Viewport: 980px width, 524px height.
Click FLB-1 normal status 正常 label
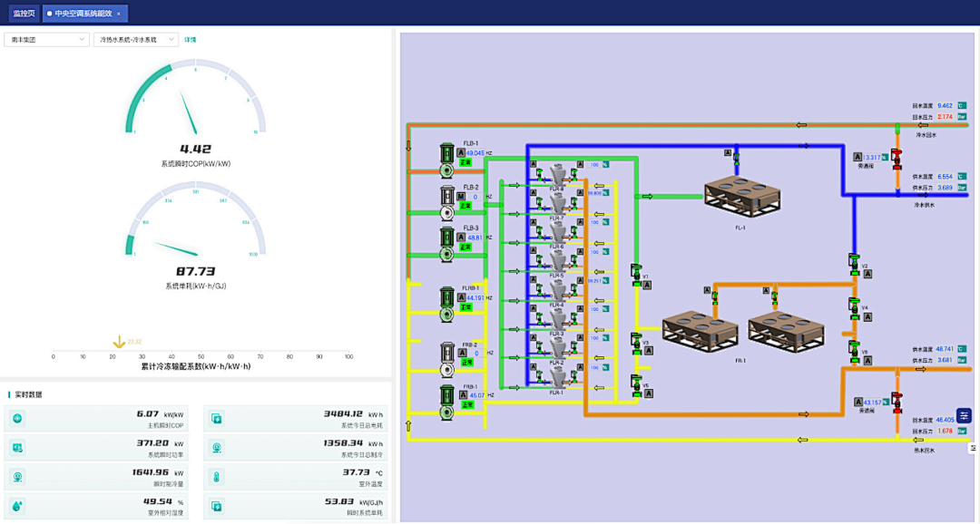click(x=465, y=162)
